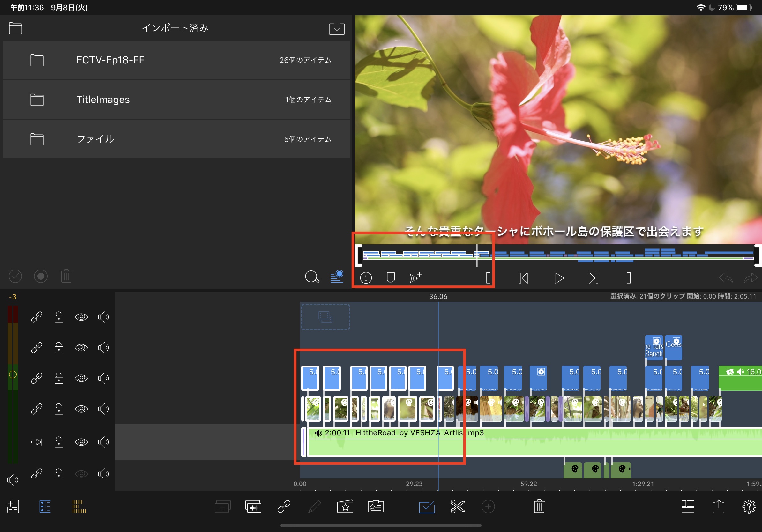Open the share export icon
Screen dimensions: 762x532
718,506
